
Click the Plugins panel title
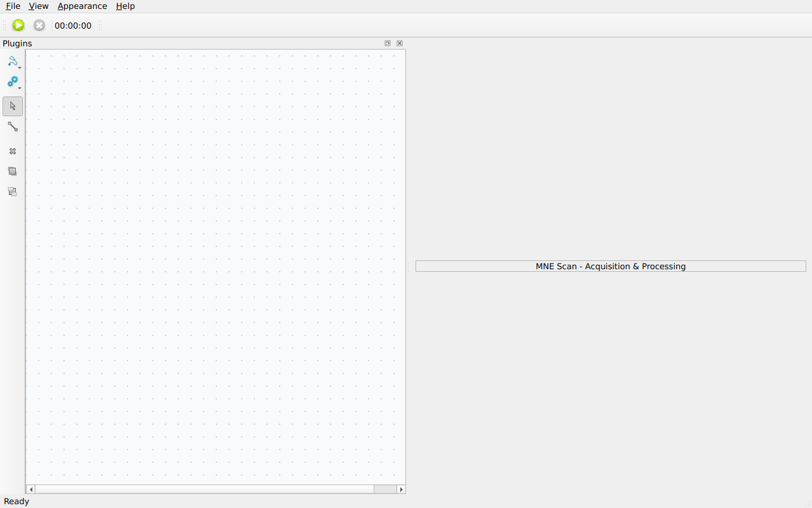coord(17,44)
